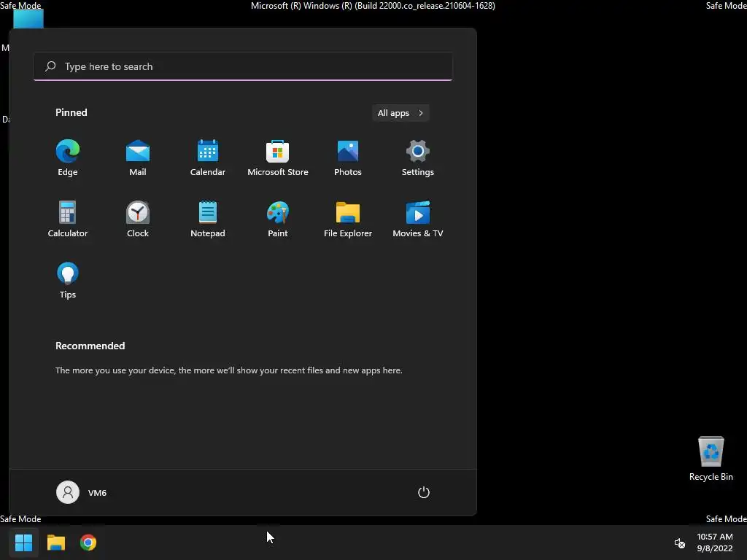
Task: Launch the Clock app
Action: click(x=138, y=219)
